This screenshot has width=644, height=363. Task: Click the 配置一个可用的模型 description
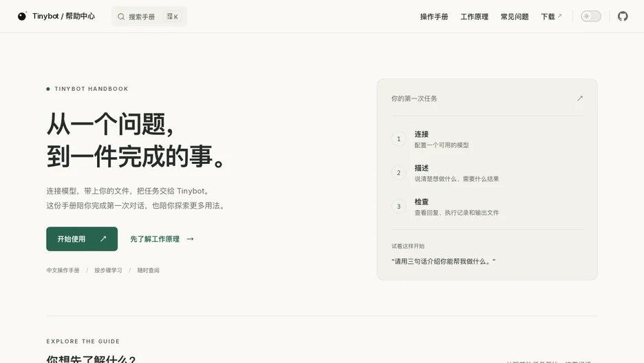[x=442, y=145]
